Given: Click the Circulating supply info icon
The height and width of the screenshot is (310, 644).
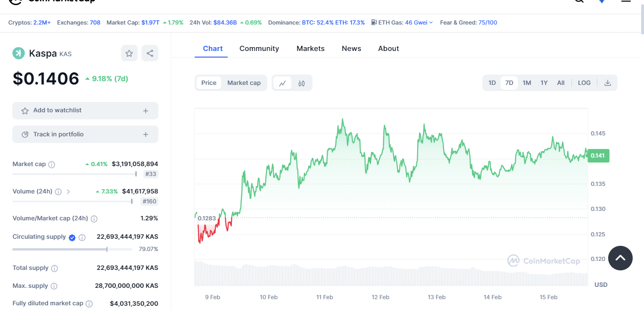Looking at the screenshot, I should (x=82, y=237).
